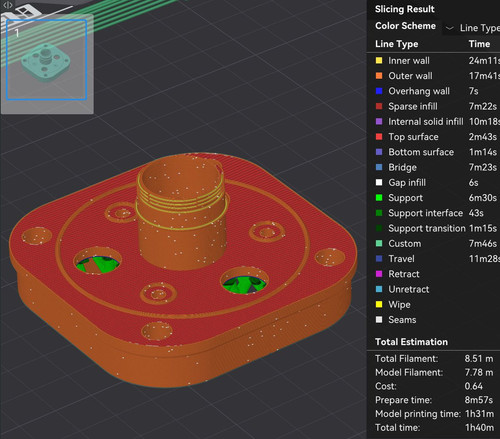Click the Gap infill white swatch
Viewport: 500px width, 439px height.
coord(379,182)
